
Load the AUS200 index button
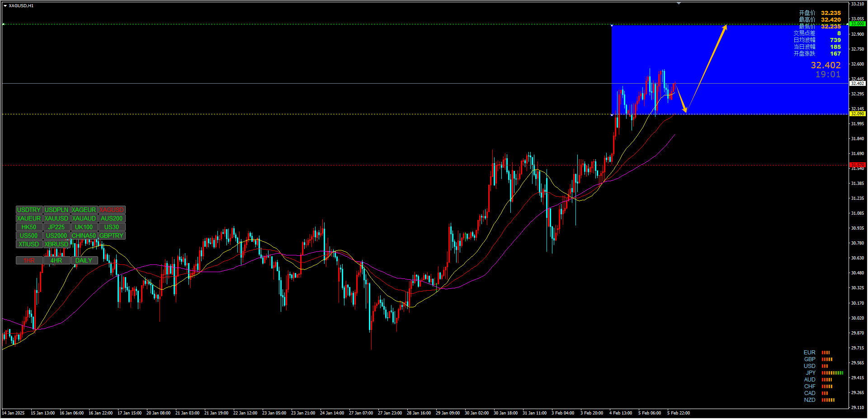pyautogui.click(x=112, y=218)
